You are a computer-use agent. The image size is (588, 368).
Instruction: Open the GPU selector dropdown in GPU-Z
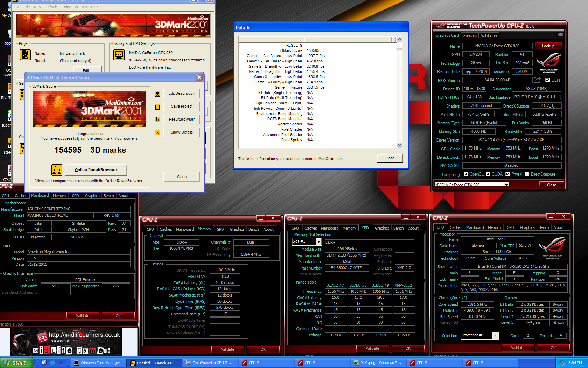pyautogui.click(x=506, y=185)
